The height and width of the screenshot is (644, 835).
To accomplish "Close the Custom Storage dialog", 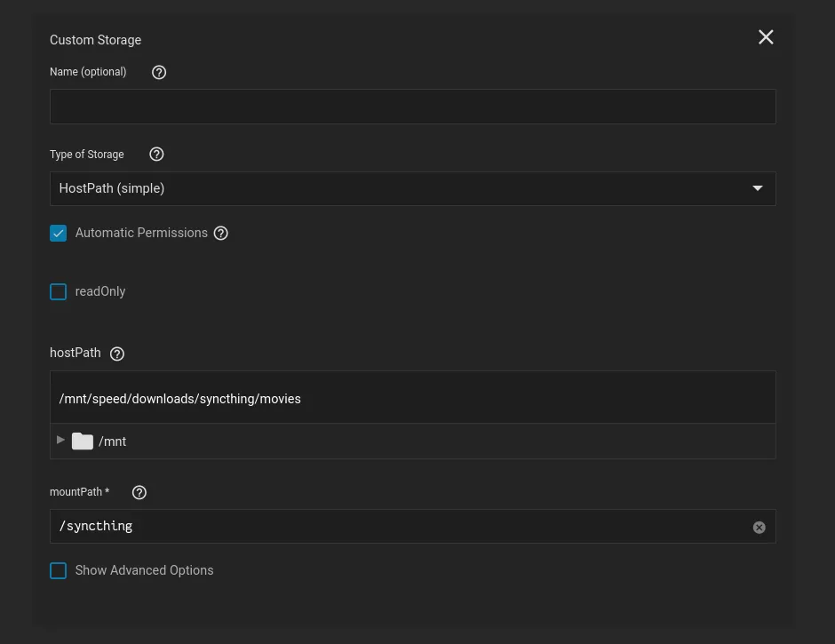I will (x=766, y=37).
